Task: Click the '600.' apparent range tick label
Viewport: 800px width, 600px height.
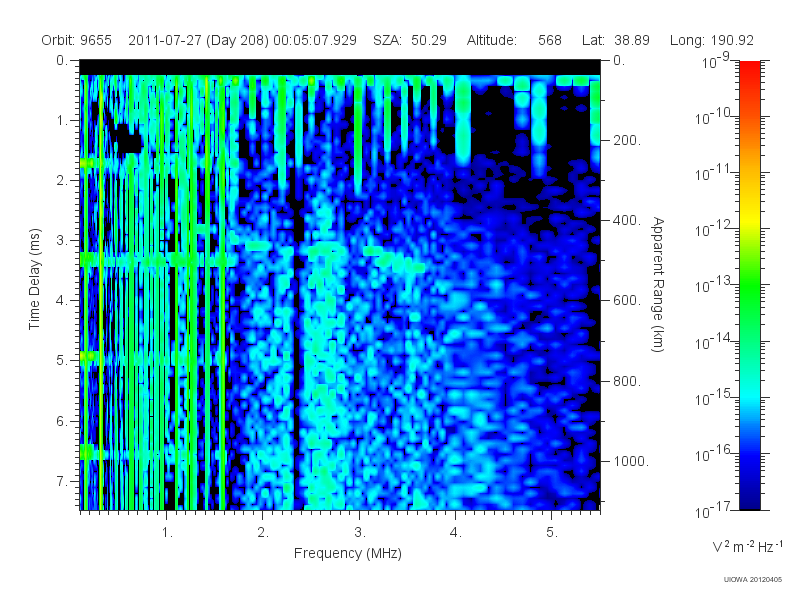Action: tap(627, 300)
